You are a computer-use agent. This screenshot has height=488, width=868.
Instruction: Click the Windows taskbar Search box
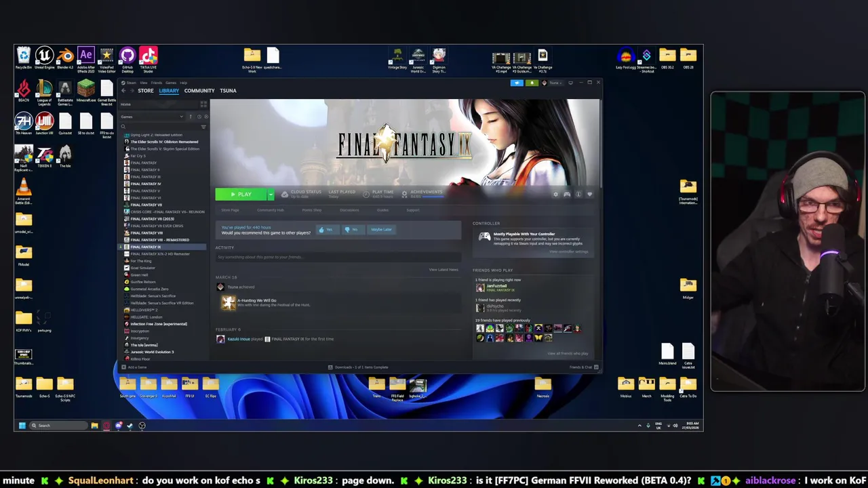[x=58, y=426]
